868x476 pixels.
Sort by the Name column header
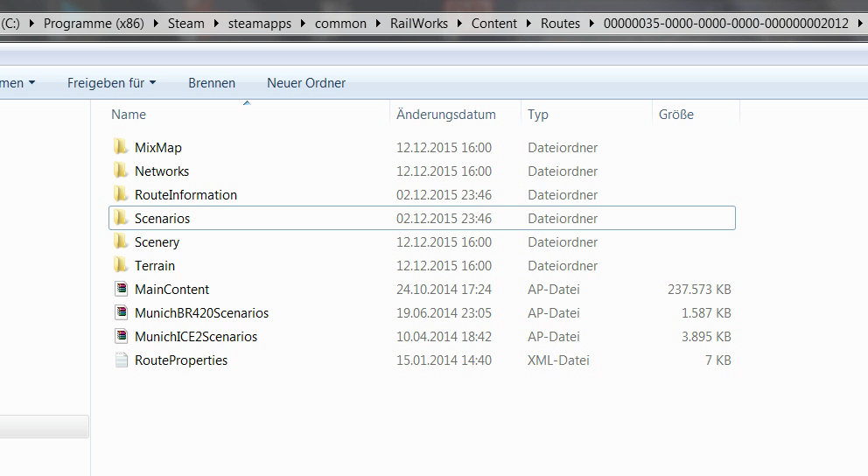pos(129,115)
